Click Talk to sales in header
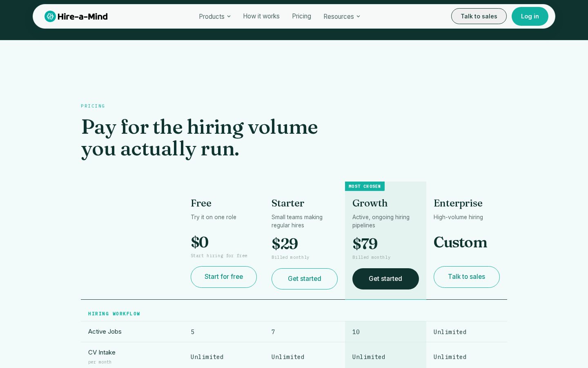This screenshot has height=368, width=588. click(479, 16)
